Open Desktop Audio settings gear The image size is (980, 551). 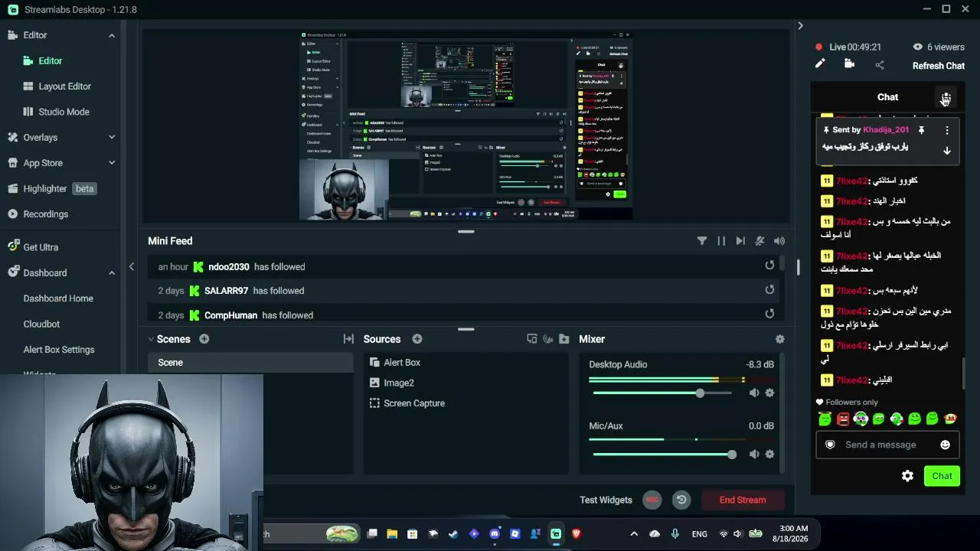tap(769, 393)
